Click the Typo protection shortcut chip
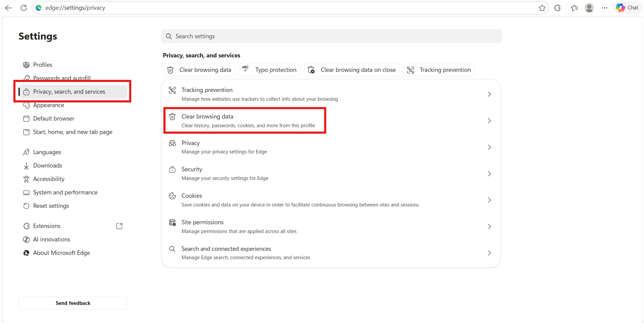 (x=269, y=70)
